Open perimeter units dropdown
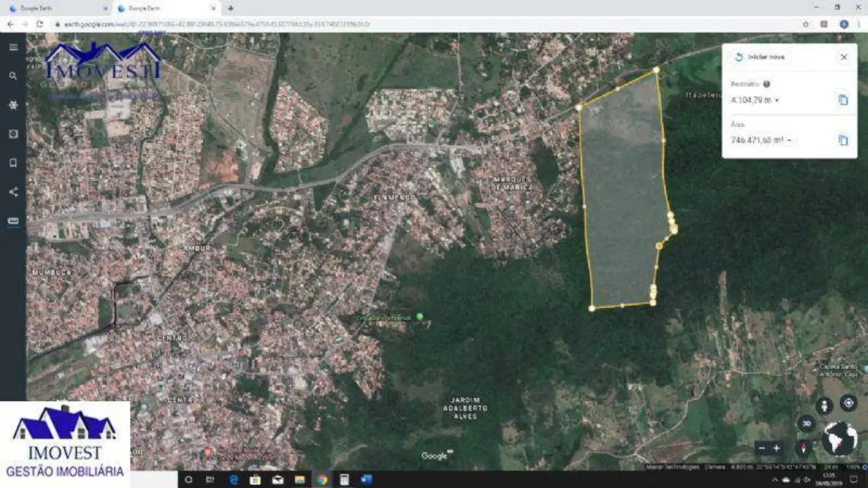 point(776,100)
